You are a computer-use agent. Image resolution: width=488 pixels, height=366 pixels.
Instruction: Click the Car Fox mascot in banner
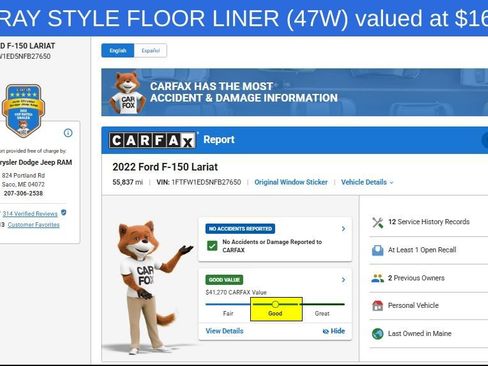click(x=128, y=93)
